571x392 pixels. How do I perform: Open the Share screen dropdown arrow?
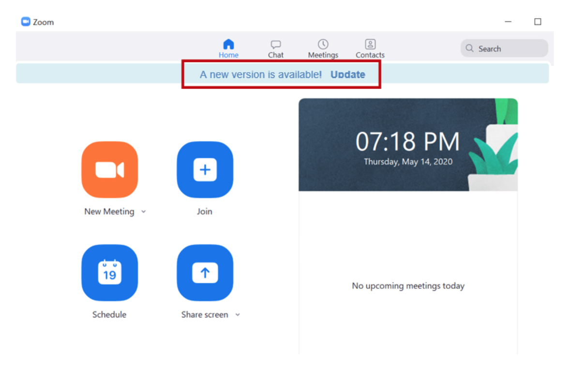(237, 315)
